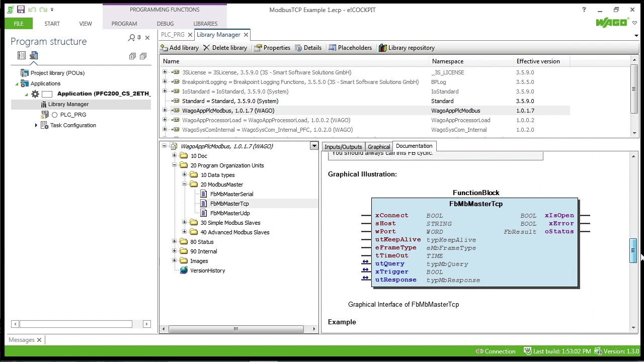Image resolution: width=644 pixels, height=362 pixels.
Task: Select WagoAppProcessorLoad library row
Action: 366,120
